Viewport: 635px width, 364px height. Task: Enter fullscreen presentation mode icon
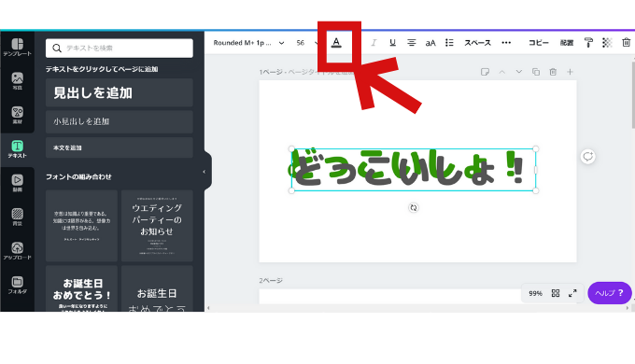coord(572,293)
